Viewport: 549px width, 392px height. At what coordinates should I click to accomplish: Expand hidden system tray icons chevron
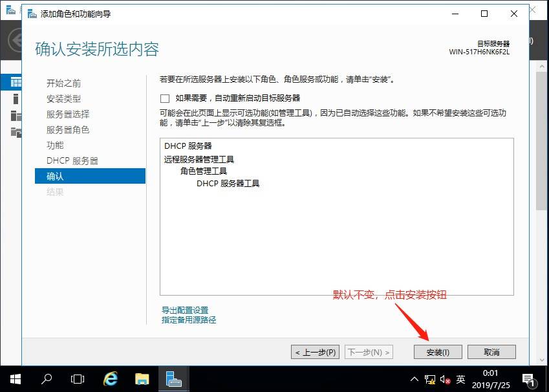click(415, 378)
